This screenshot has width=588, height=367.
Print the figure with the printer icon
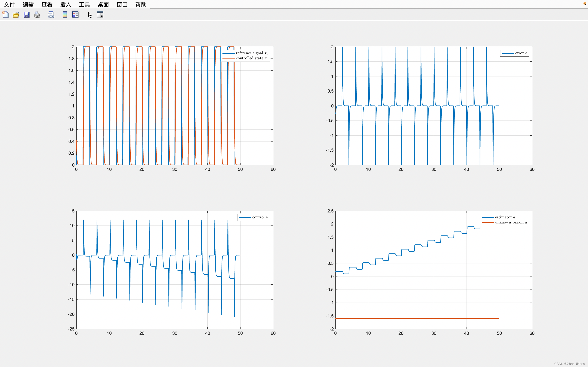tap(37, 15)
